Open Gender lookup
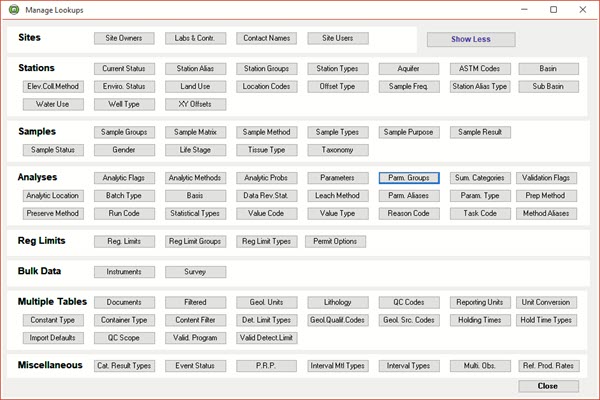 pos(124,150)
